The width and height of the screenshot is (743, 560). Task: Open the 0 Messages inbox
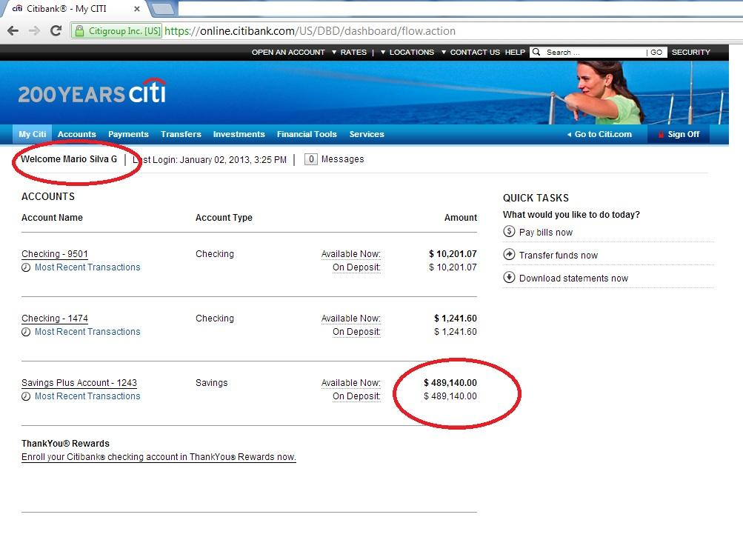[311, 159]
